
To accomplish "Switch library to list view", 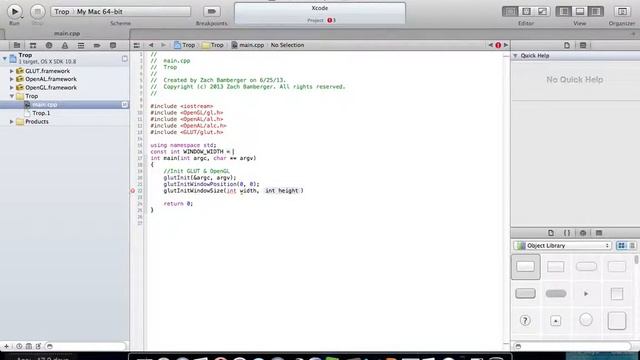I will click(632, 246).
